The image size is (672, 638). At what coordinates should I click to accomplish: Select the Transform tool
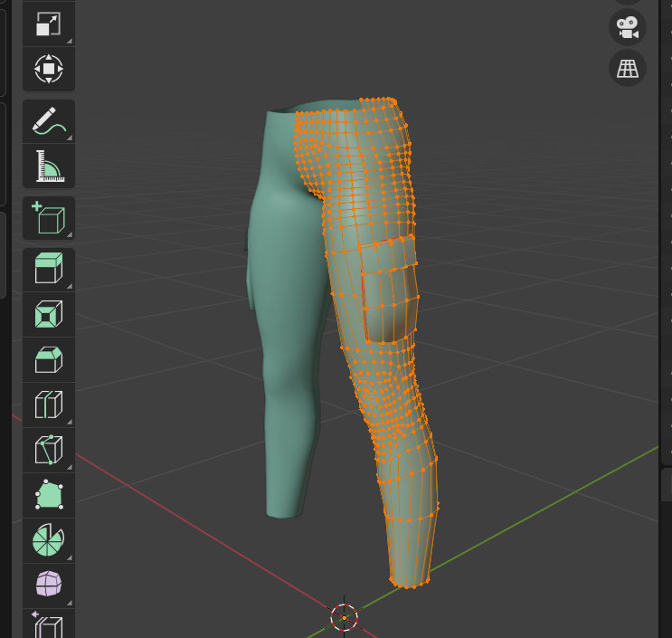pyautogui.click(x=49, y=69)
